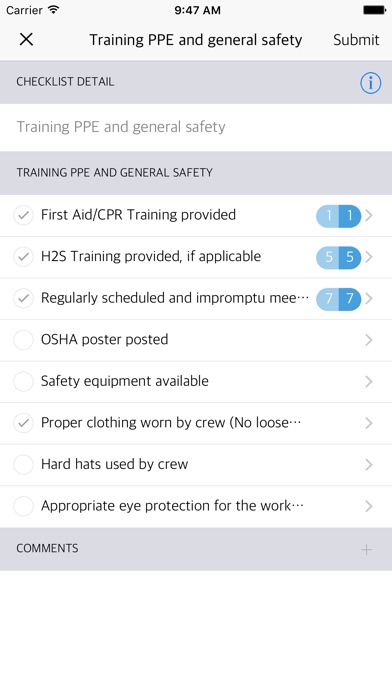The image size is (392, 696).
Task: Open the Regularly scheduled and impromptu meetings item
Action: tap(196, 298)
